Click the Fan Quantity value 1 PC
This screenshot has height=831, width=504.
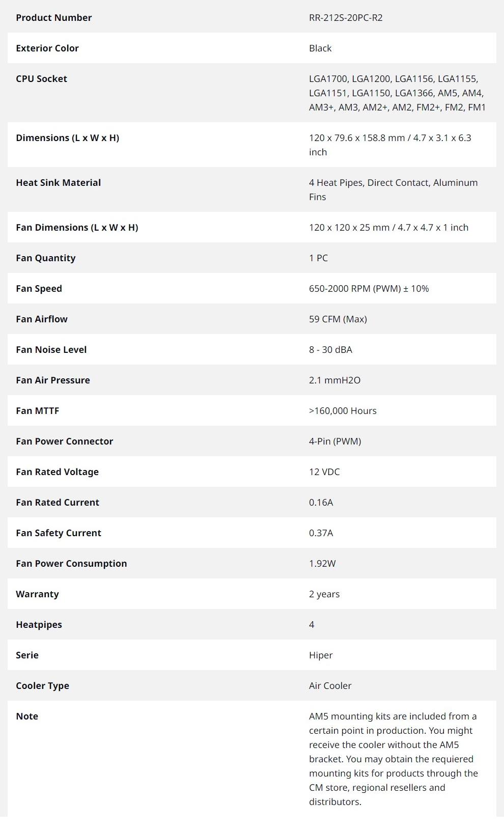click(x=318, y=258)
